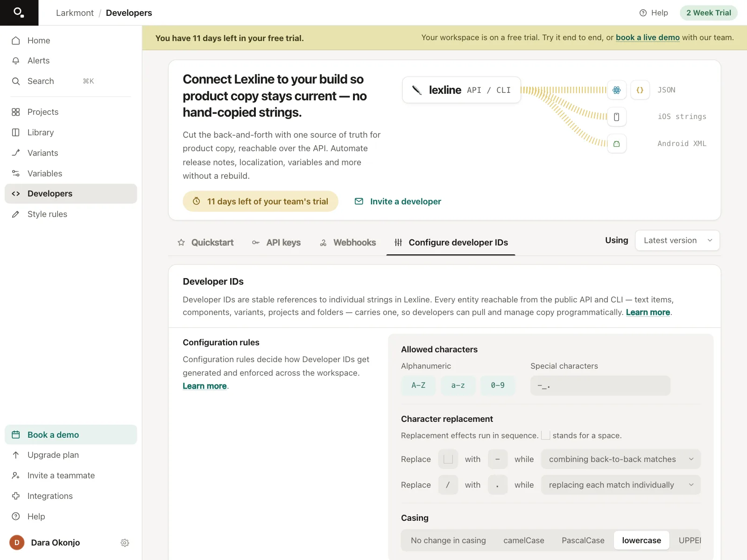Click the 'lexline API / CLI' box in diagram
Viewport: 747px width, 560px height.
(x=461, y=90)
